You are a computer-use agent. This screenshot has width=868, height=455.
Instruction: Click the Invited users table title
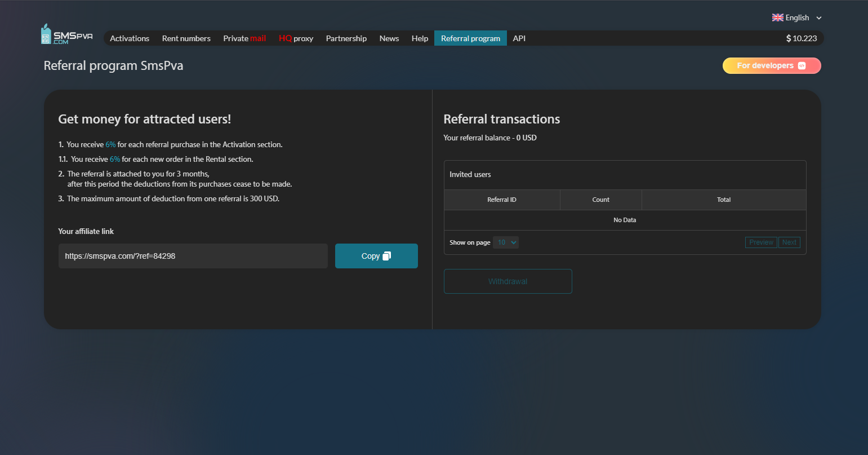[470, 175]
